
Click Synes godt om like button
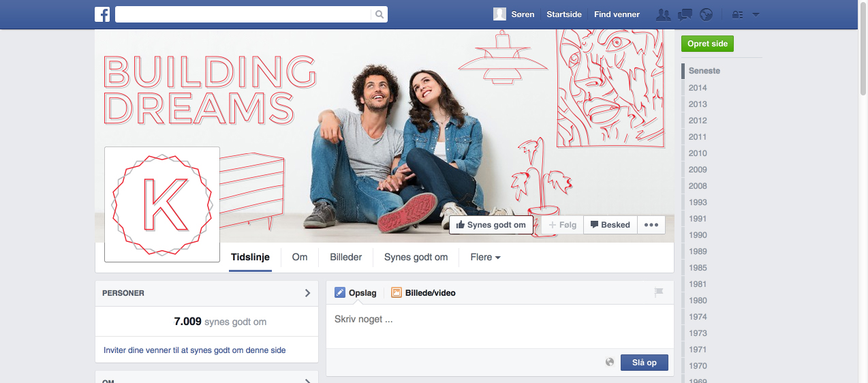(491, 225)
